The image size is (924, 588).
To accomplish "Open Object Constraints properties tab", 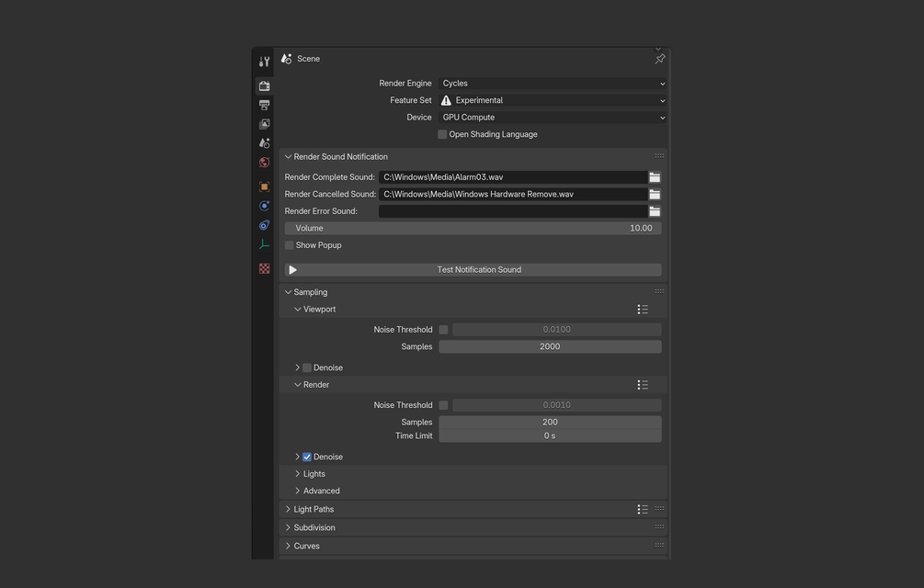I will pyautogui.click(x=265, y=225).
